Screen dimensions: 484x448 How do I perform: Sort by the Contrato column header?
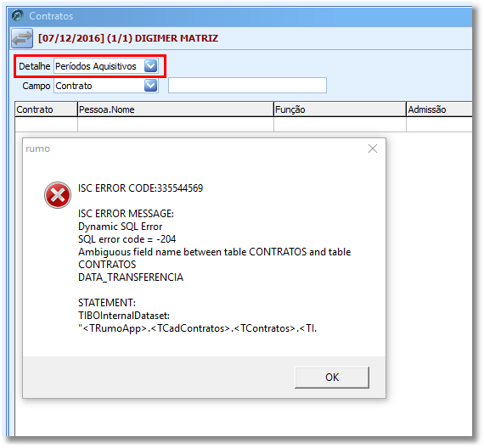tap(46, 109)
